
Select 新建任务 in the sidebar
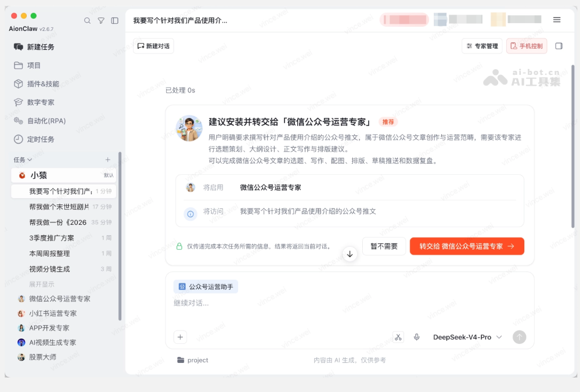coord(34,46)
